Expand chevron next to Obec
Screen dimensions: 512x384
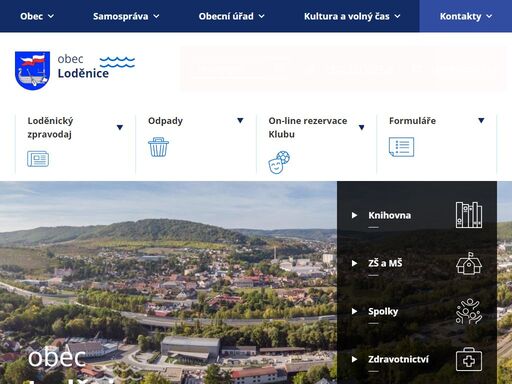click(51, 16)
